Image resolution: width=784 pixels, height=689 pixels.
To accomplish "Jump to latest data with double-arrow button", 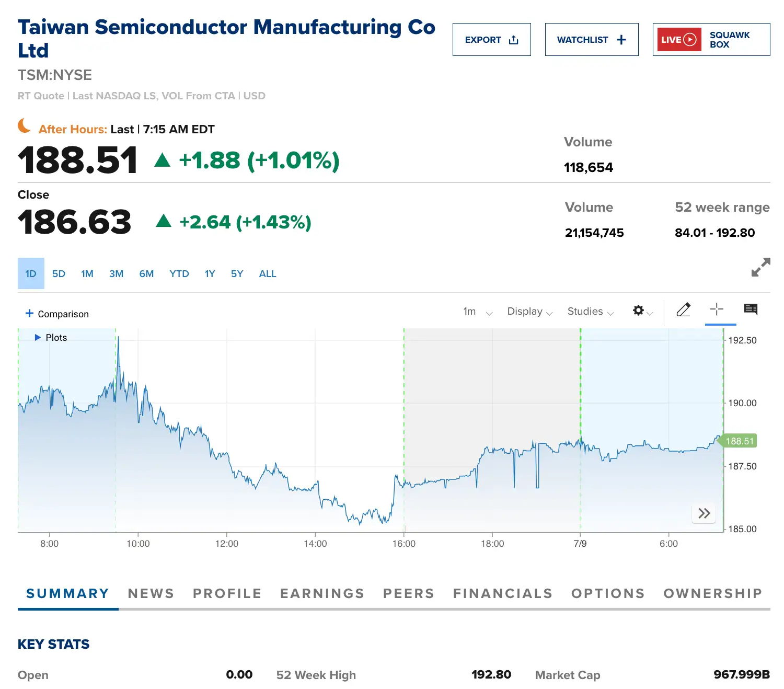I will tap(704, 513).
